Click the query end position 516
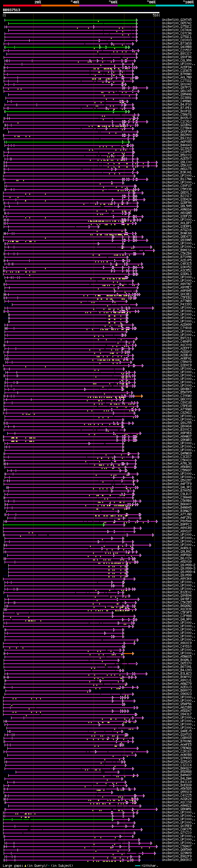197x868 pixels. tap(155, 15)
